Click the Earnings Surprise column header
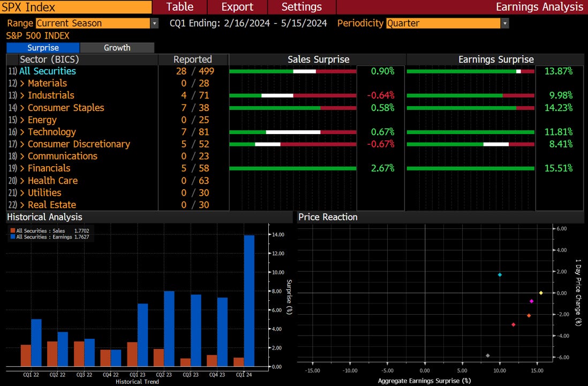 pyautogui.click(x=496, y=60)
